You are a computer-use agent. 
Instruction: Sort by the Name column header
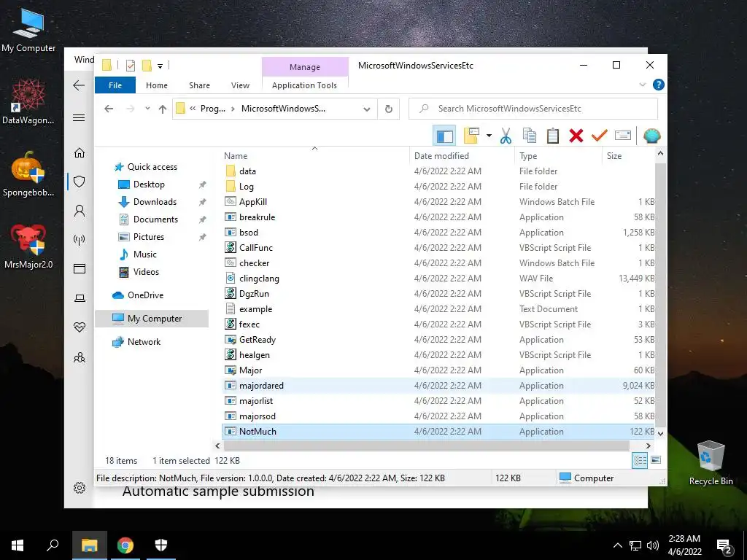coord(236,156)
